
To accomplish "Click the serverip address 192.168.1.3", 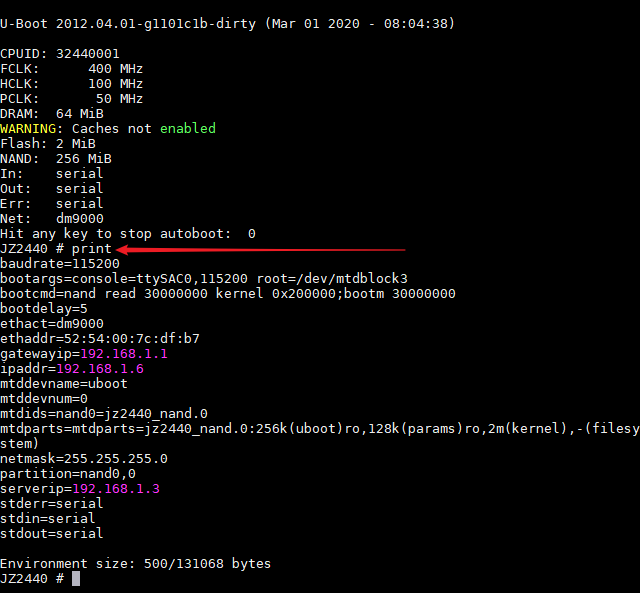I will click(x=116, y=489).
